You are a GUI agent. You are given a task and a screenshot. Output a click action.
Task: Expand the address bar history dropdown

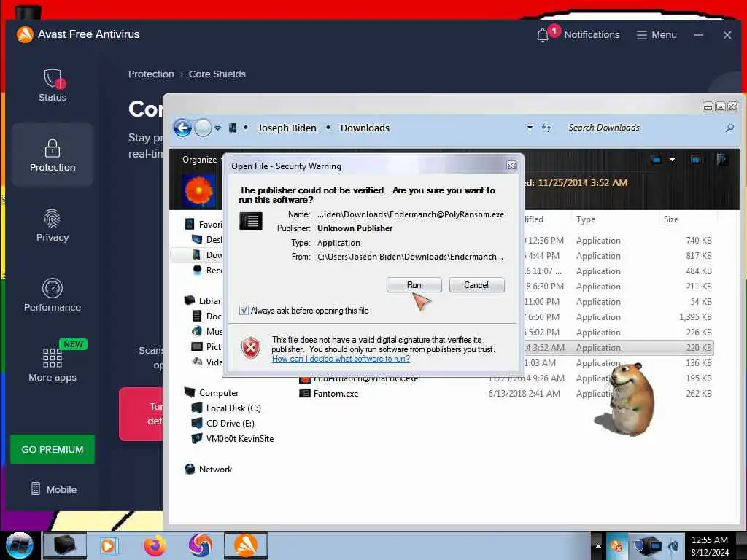coord(530,128)
